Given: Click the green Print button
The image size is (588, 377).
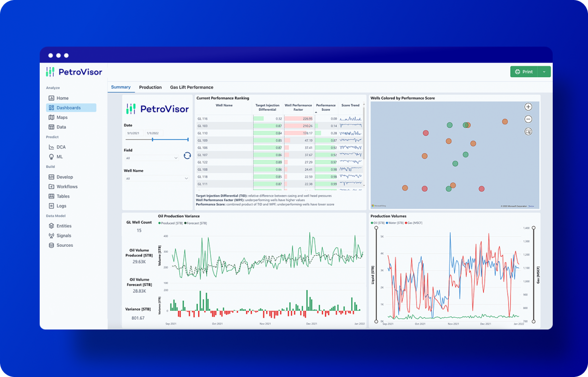Looking at the screenshot, I should (x=524, y=72).
